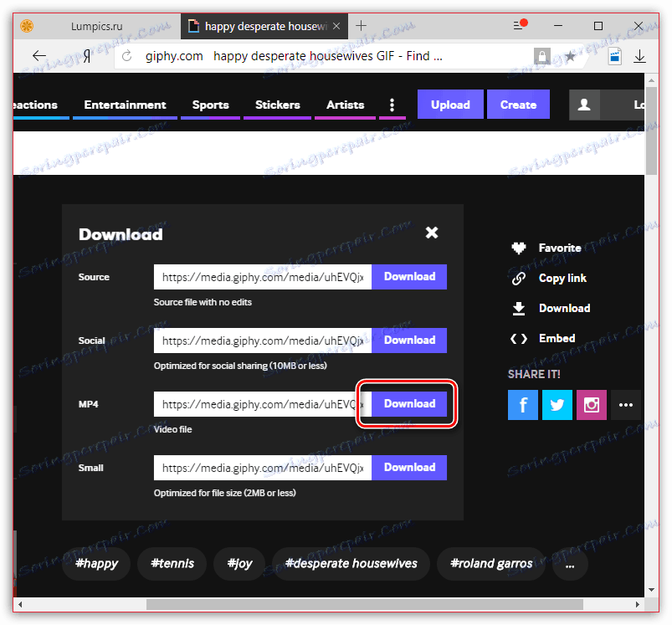Click the horizontal scrollbar thumb

click(x=365, y=604)
